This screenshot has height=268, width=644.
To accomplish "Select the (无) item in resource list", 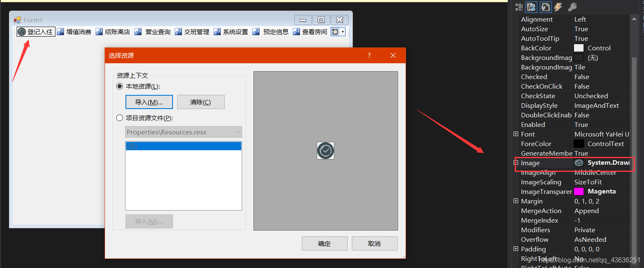I will 183,146.
